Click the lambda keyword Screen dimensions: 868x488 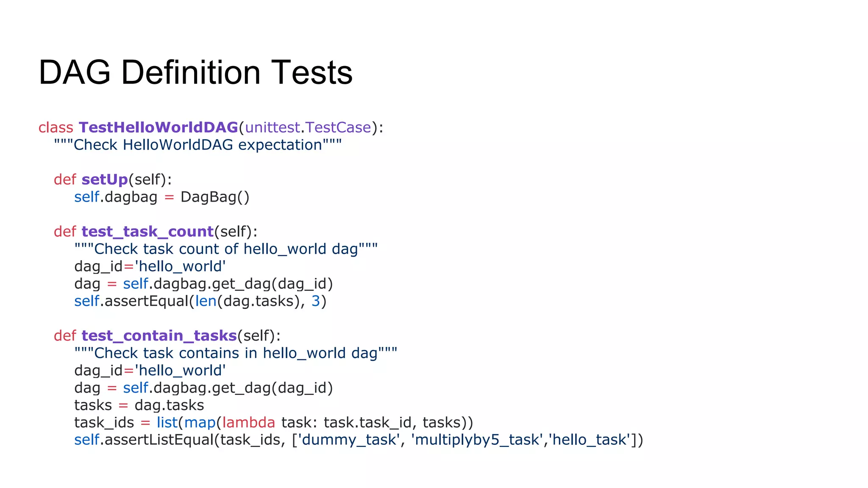pos(248,423)
